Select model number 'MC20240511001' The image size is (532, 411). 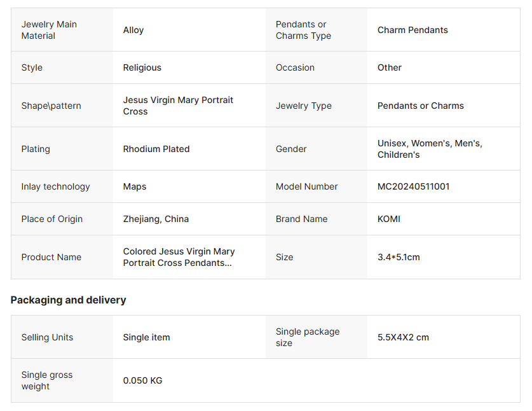(x=413, y=186)
